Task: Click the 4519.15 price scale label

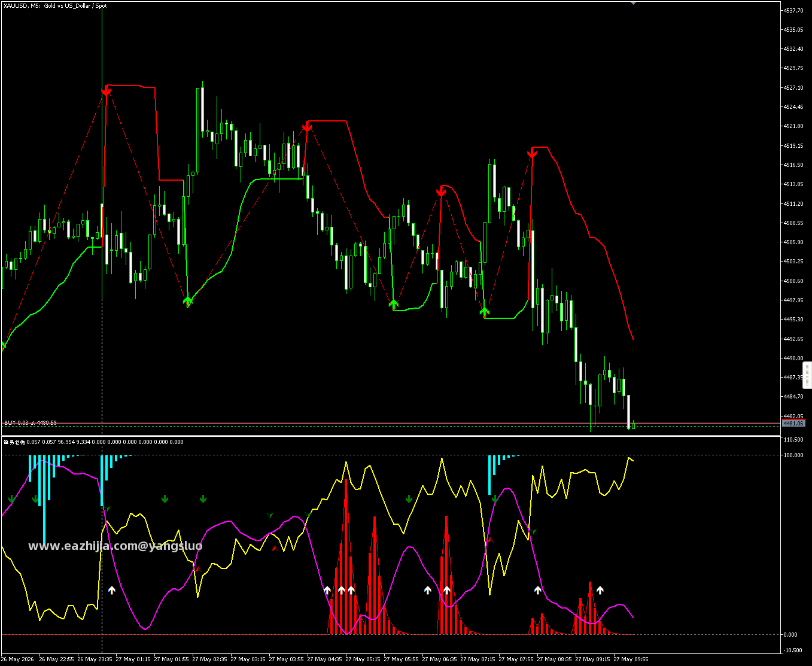Action: (793, 145)
